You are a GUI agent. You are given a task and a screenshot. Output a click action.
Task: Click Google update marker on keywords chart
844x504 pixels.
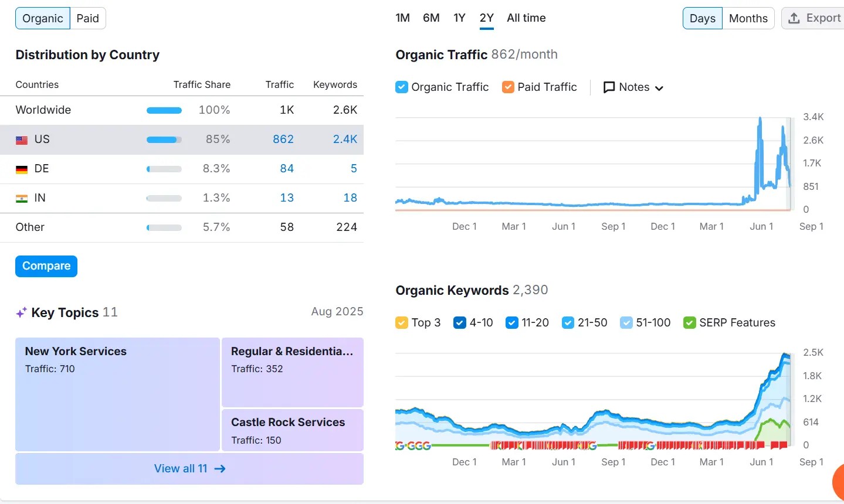pyautogui.click(x=401, y=446)
